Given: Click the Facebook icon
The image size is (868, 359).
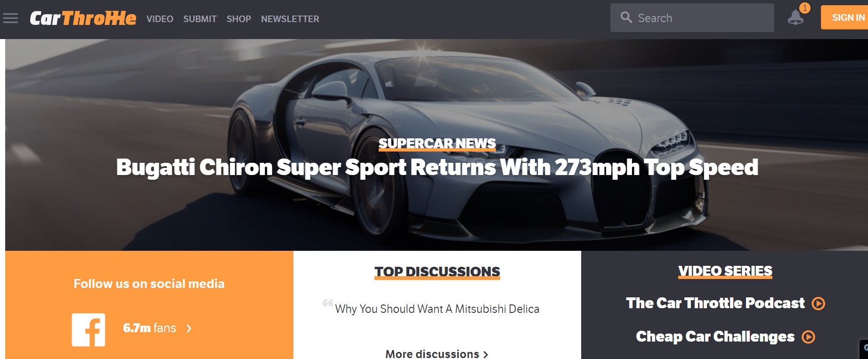Looking at the screenshot, I should [x=89, y=330].
